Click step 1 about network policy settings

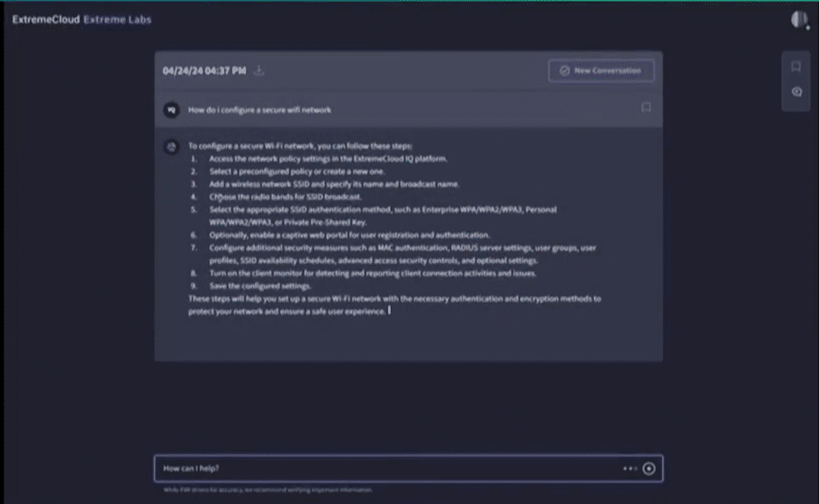pos(328,158)
